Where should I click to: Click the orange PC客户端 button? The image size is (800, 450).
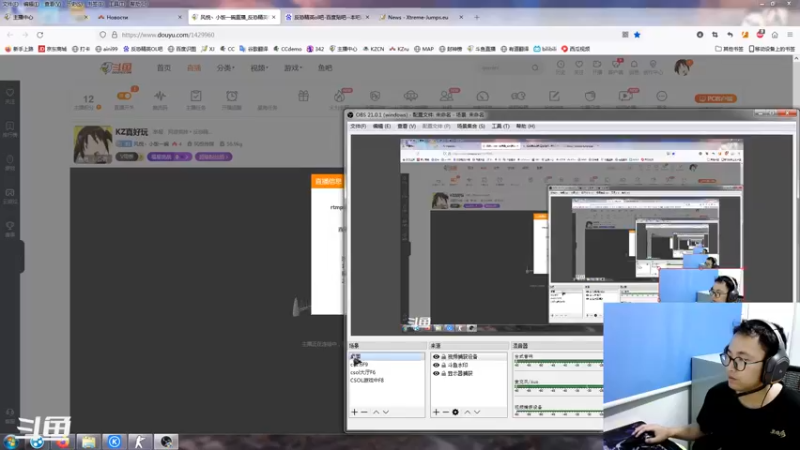pyautogui.click(x=715, y=98)
